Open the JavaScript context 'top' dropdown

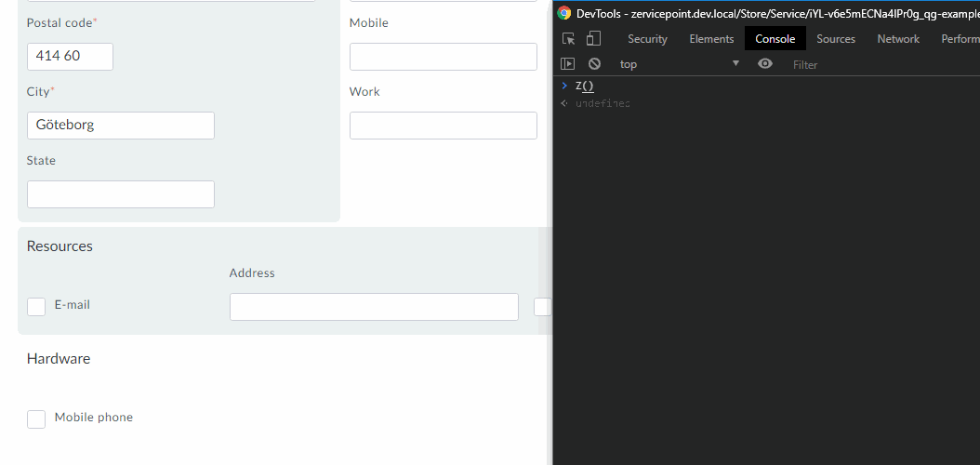click(x=679, y=64)
